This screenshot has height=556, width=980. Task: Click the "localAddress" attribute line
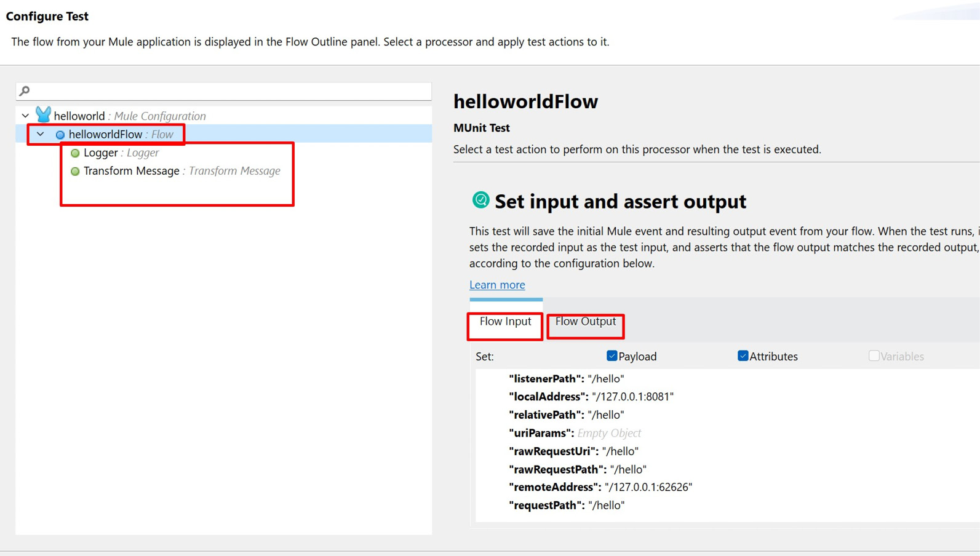pos(591,397)
